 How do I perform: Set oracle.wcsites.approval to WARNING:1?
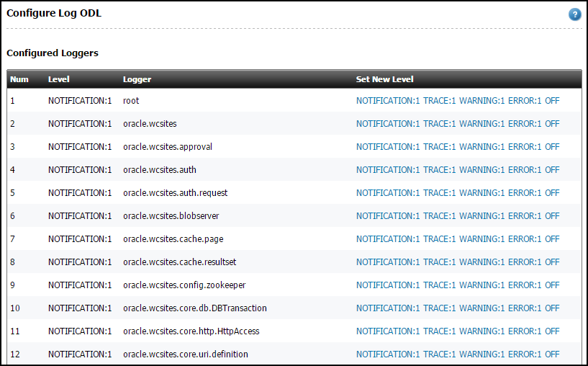click(x=482, y=146)
